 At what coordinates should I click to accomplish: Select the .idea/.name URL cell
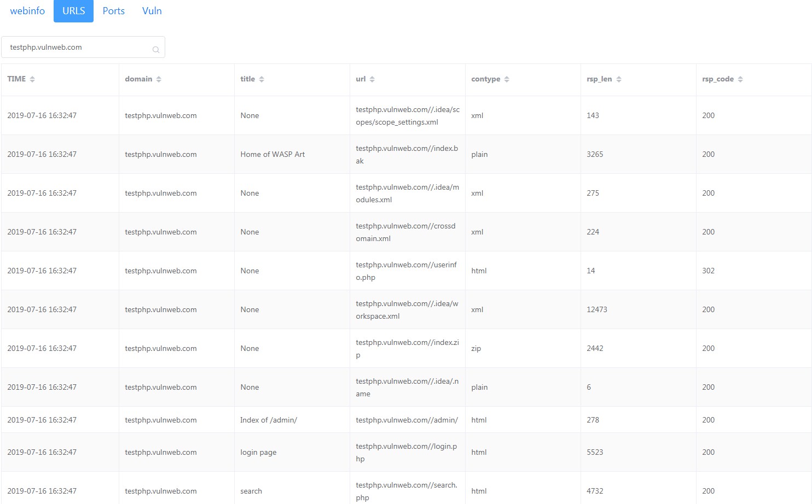(x=408, y=387)
